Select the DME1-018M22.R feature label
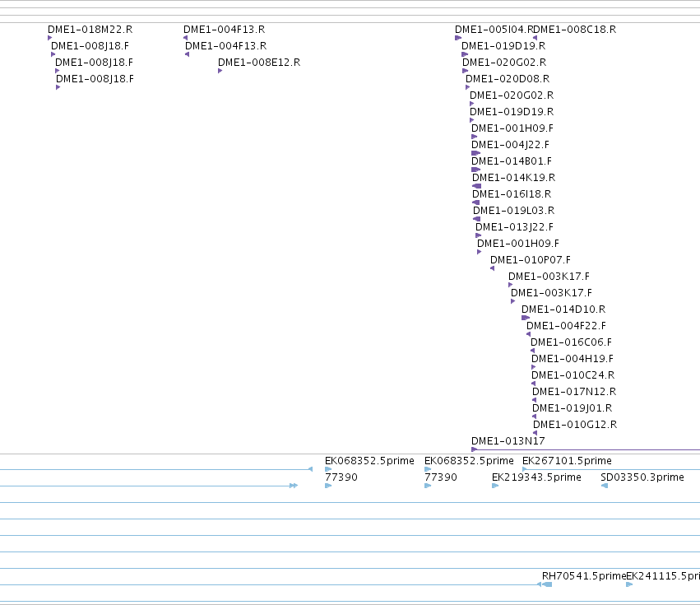Screen dimensions: 700x605 coord(90,30)
